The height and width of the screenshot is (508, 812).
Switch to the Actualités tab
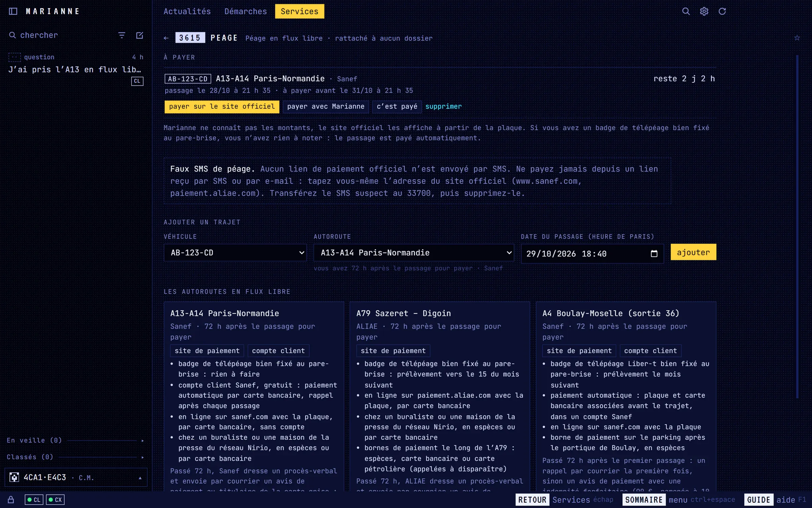[x=187, y=11]
